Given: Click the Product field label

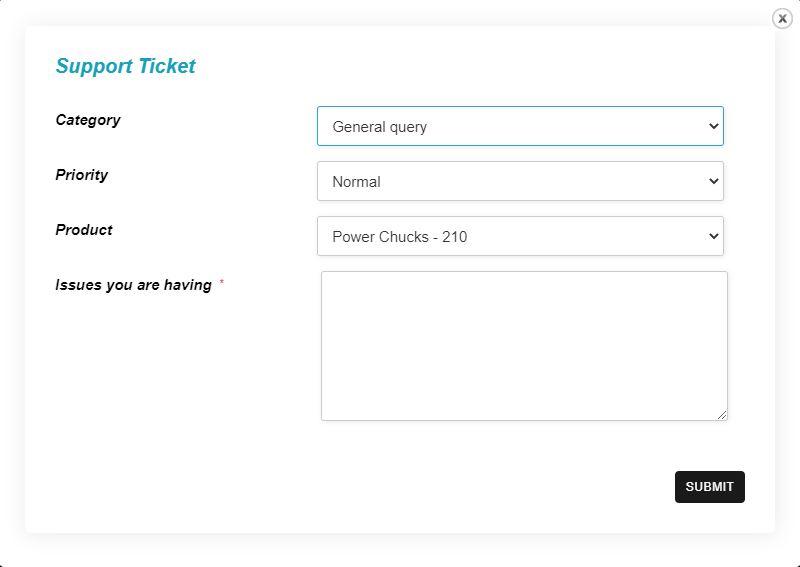Looking at the screenshot, I should (84, 230).
